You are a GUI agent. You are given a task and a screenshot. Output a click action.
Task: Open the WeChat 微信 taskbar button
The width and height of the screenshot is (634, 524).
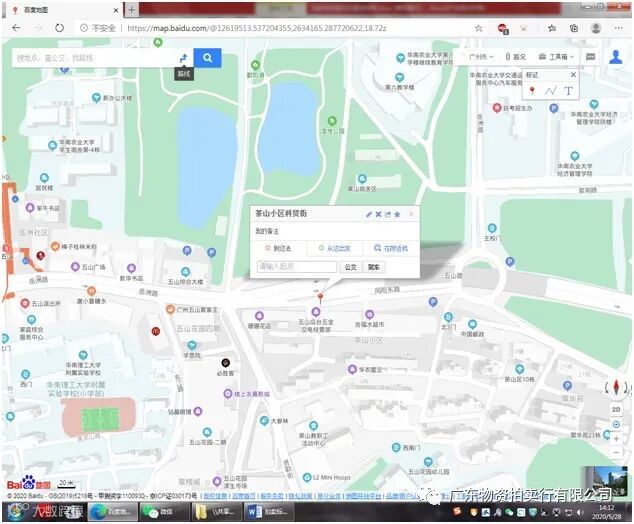click(165, 512)
